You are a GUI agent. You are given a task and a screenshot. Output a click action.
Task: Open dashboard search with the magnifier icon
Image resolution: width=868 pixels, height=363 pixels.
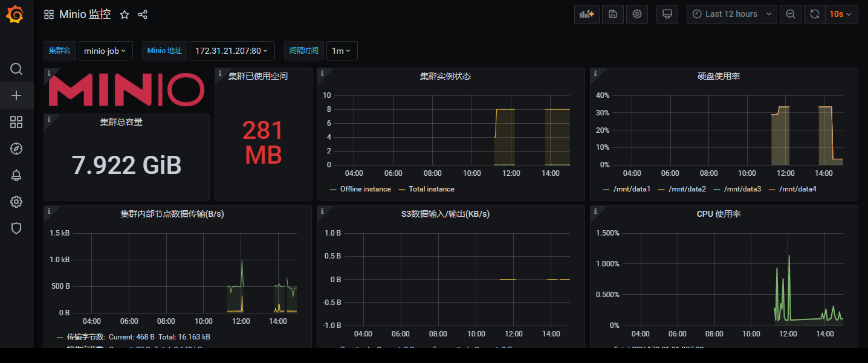(x=16, y=69)
